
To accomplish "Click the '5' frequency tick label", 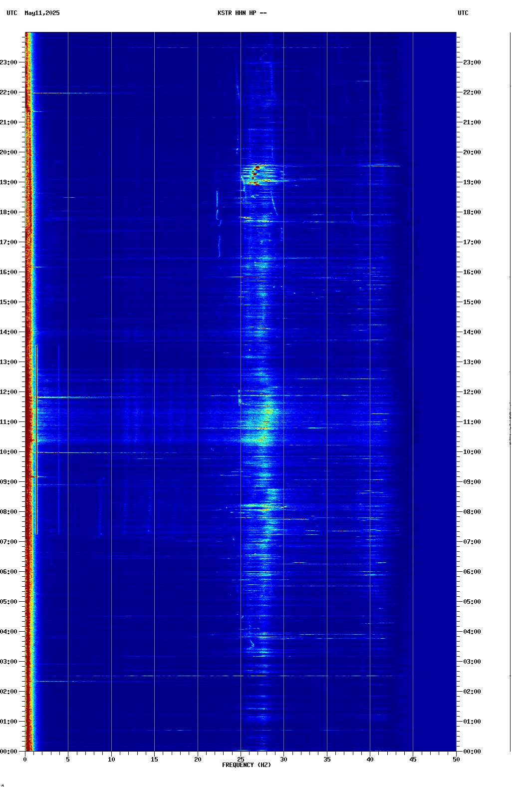I will [68, 760].
